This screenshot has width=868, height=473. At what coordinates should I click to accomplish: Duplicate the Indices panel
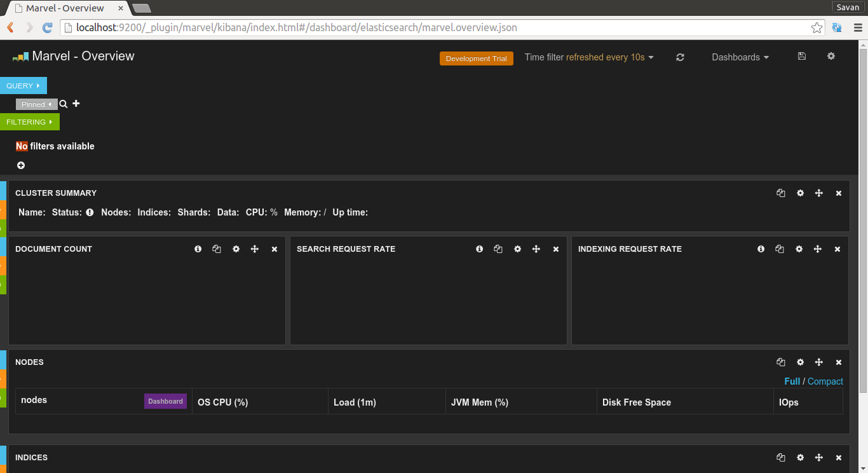pyautogui.click(x=781, y=458)
